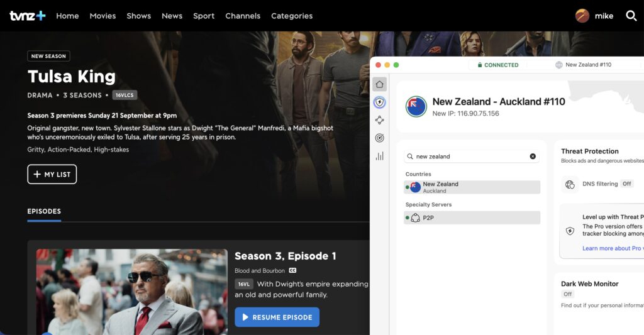Open the Dark Web Monitor target icon
The image size is (644, 335).
379,138
